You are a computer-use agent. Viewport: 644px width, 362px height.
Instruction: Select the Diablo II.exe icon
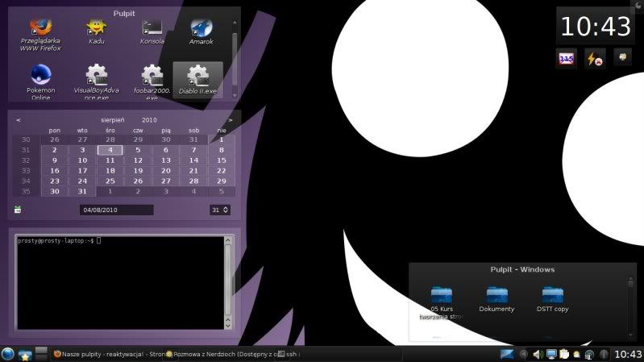[x=198, y=80]
